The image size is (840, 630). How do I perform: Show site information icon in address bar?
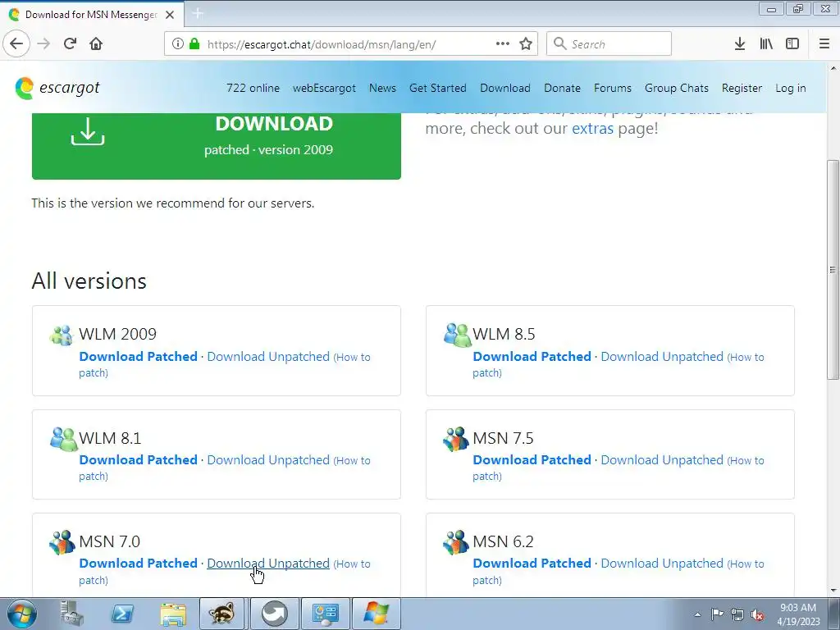[x=178, y=44]
